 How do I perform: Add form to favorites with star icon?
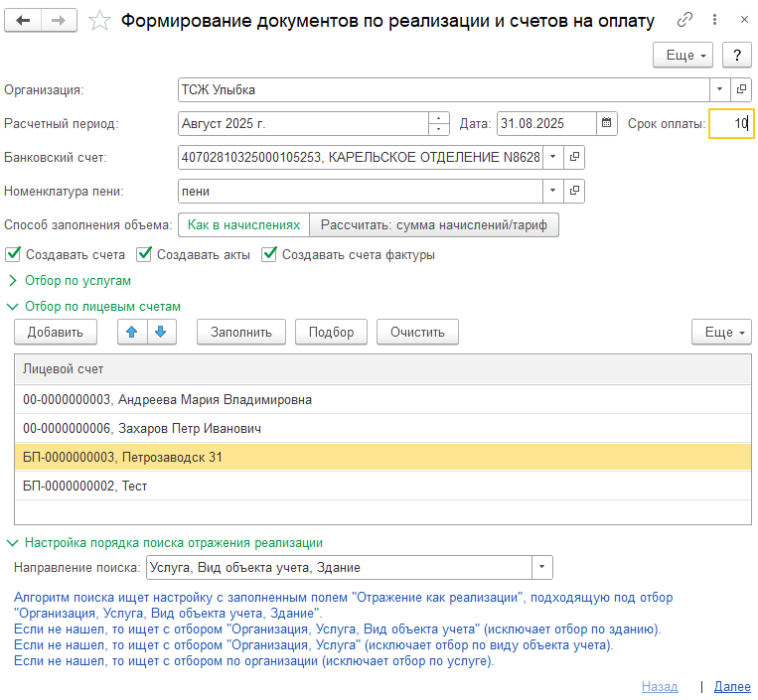coord(99,21)
